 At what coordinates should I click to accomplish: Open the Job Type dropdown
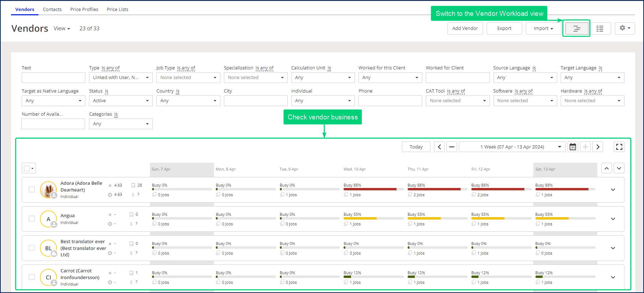pos(188,78)
